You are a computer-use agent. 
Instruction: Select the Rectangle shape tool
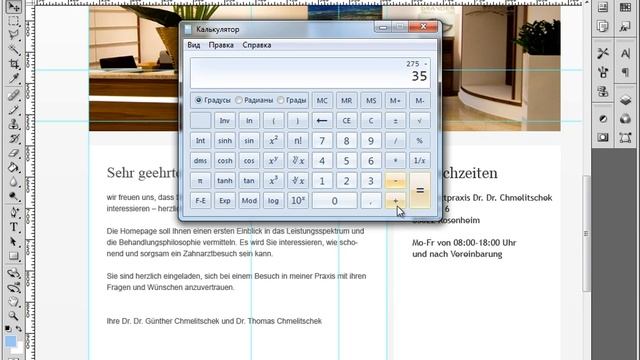click(13, 256)
